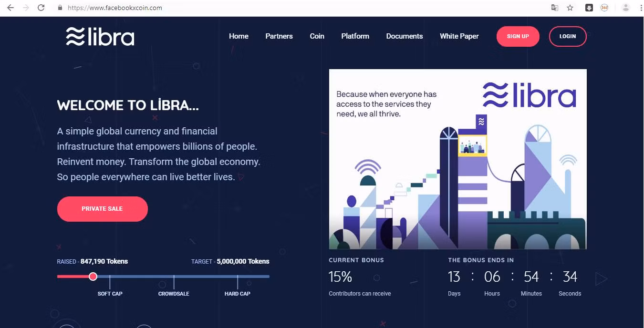The width and height of the screenshot is (644, 328).
Task: Navigate to the Platform section
Action: [x=355, y=36]
